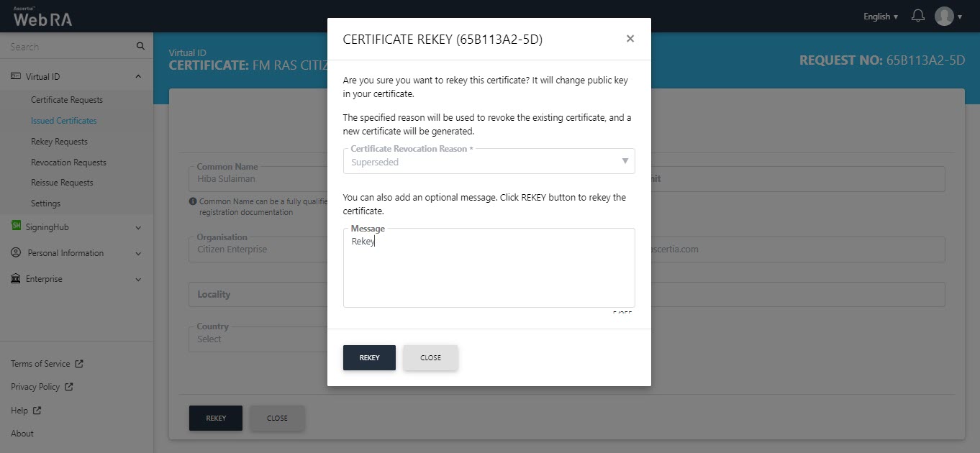Open Certificate Requests in sidebar
980x453 pixels.
pos(67,100)
